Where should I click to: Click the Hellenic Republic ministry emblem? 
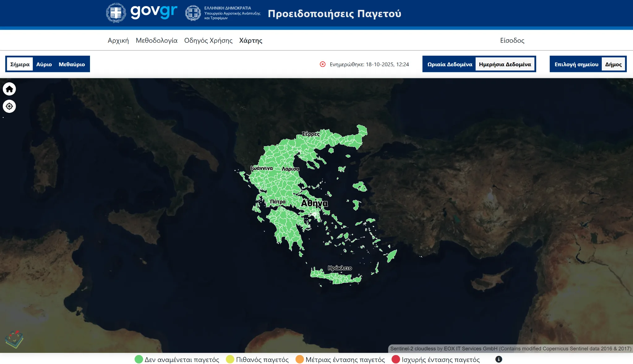tap(193, 13)
